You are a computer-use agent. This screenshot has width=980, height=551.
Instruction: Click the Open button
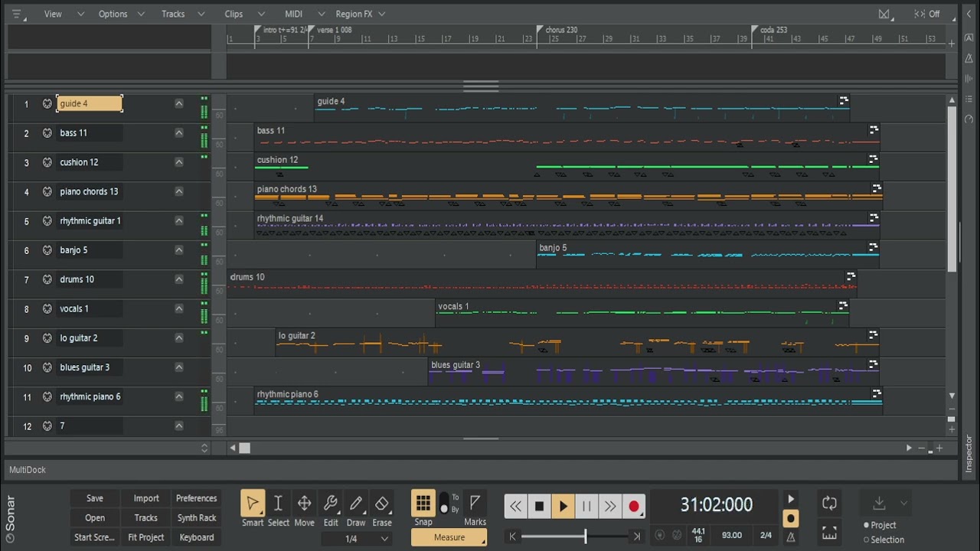95,518
